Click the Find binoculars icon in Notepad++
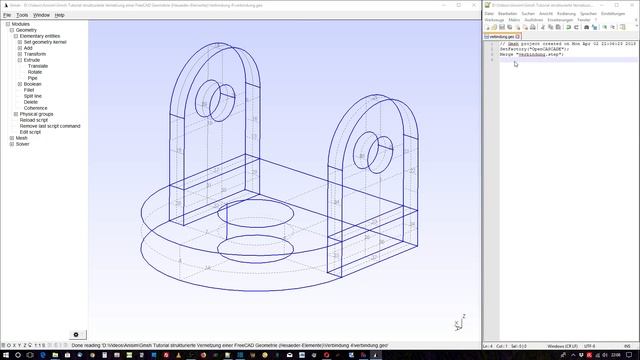The width and height of the screenshot is (640, 360). click(x=587, y=27)
